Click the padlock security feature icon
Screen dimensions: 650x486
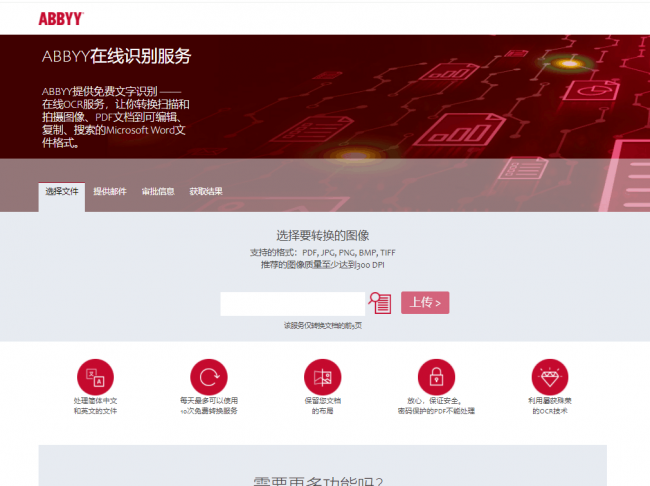coord(436,377)
